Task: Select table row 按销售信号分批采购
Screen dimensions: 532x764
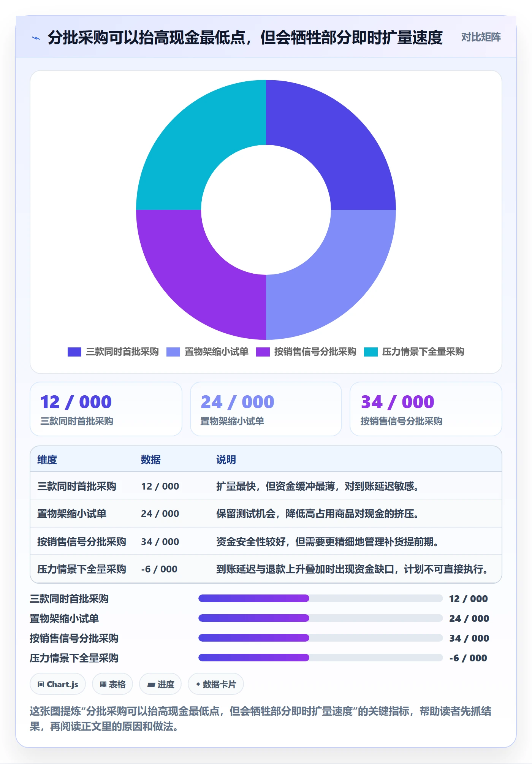Action: pyautogui.click(x=266, y=541)
